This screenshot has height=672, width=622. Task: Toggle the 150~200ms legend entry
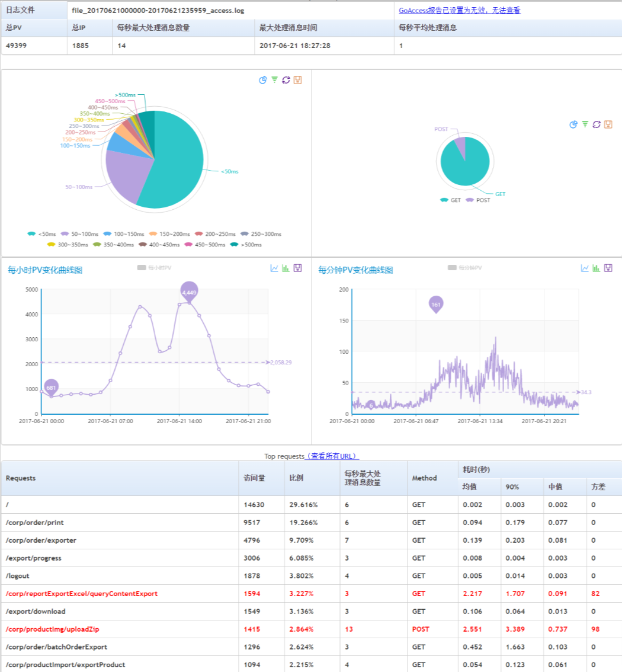pos(169,234)
